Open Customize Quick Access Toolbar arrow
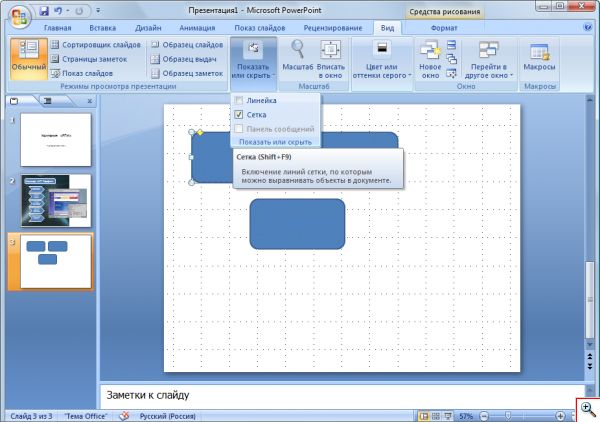The height and width of the screenshot is (422, 600). [98, 11]
